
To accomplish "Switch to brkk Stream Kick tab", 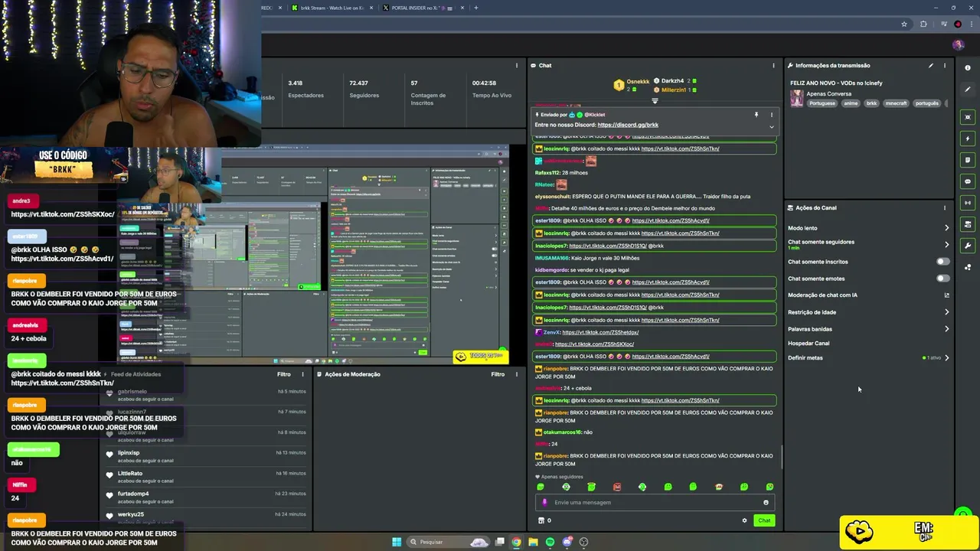I will click(332, 8).
